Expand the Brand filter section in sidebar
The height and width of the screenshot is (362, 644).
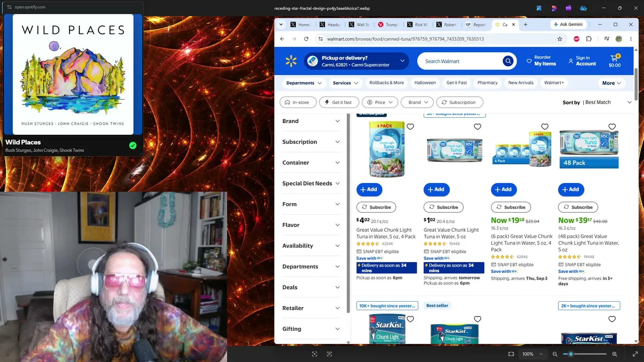click(x=311, y=121)
